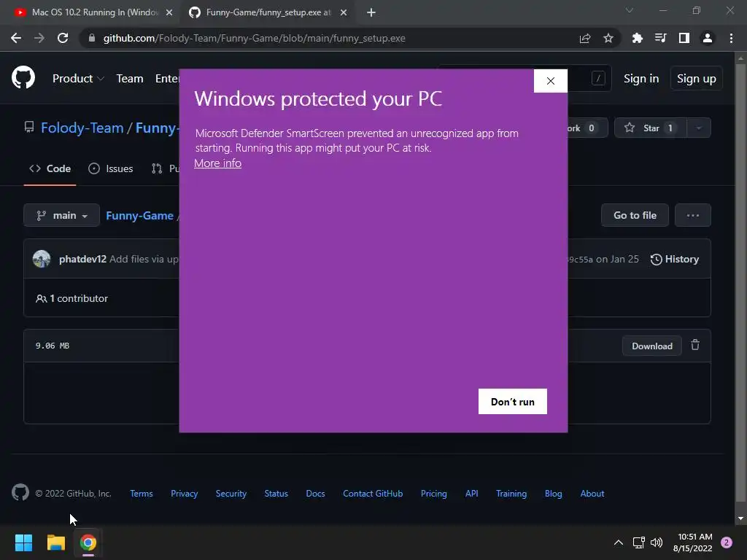
Task: Open the media controls icon in toolbar
Action: [x=660, y=38]
